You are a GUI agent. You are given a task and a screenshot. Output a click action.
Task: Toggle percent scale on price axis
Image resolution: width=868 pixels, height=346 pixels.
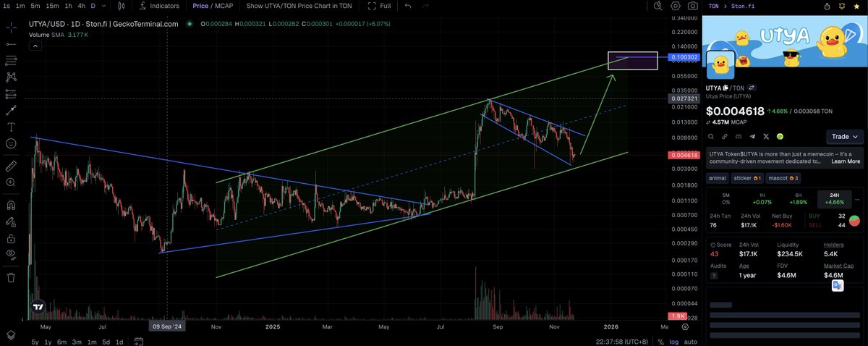(663, 342)
